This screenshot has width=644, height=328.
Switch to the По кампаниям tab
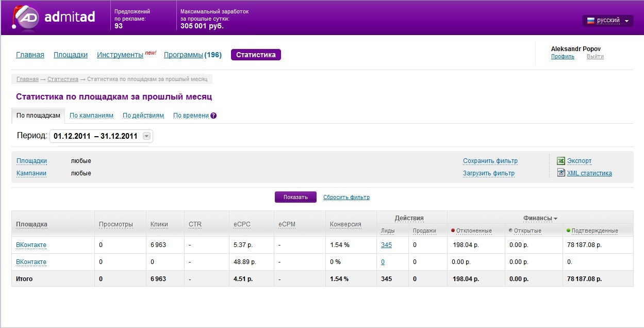(91, 116)
